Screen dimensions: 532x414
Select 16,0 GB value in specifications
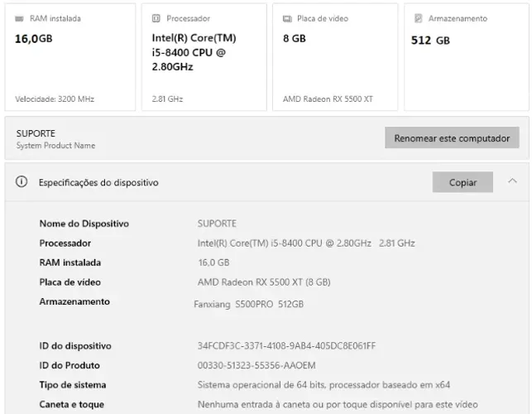point(213,262)
